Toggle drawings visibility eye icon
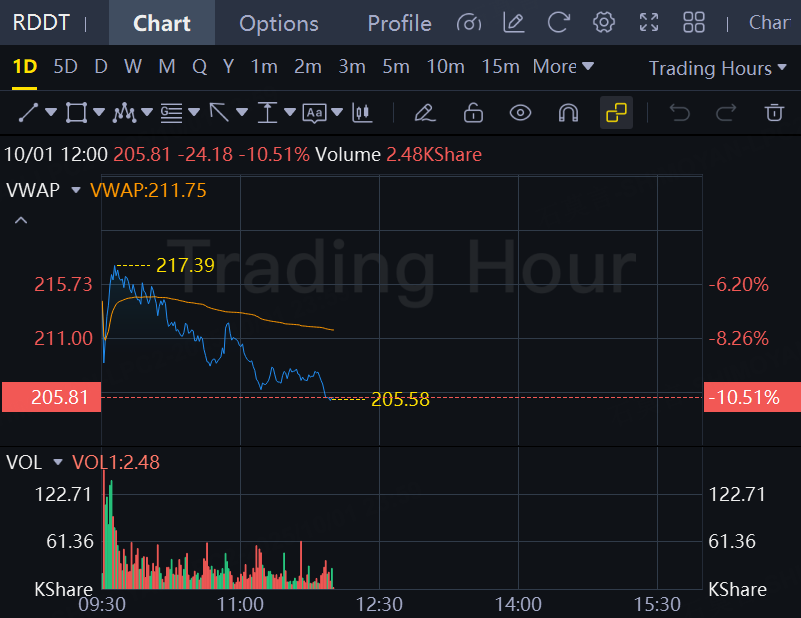This screenshot has height=618, width=801. [521, 113]
